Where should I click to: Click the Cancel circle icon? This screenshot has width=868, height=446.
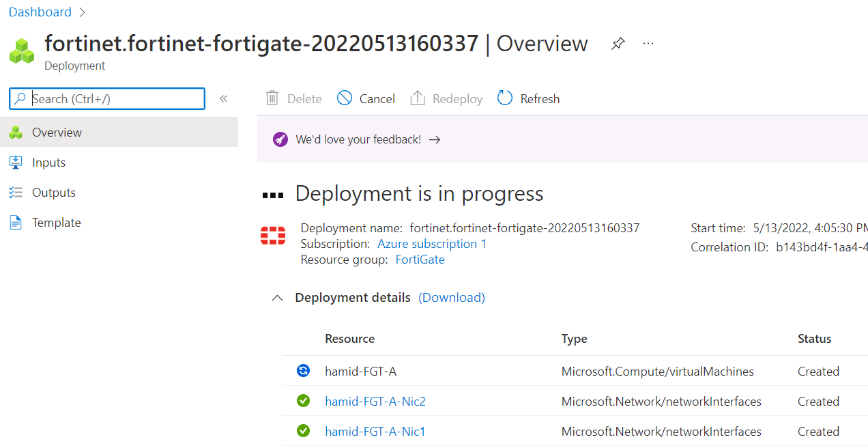click(x=345, y=98)
